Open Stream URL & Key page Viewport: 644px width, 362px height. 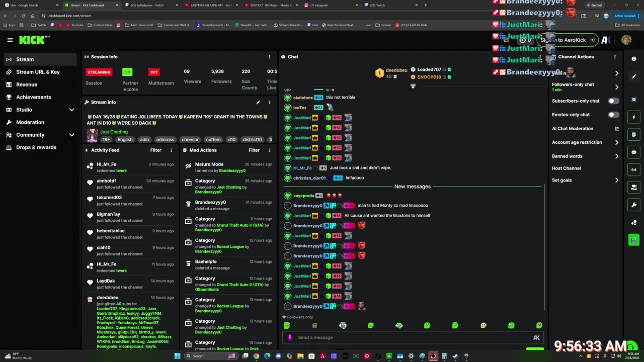(40, 72)
